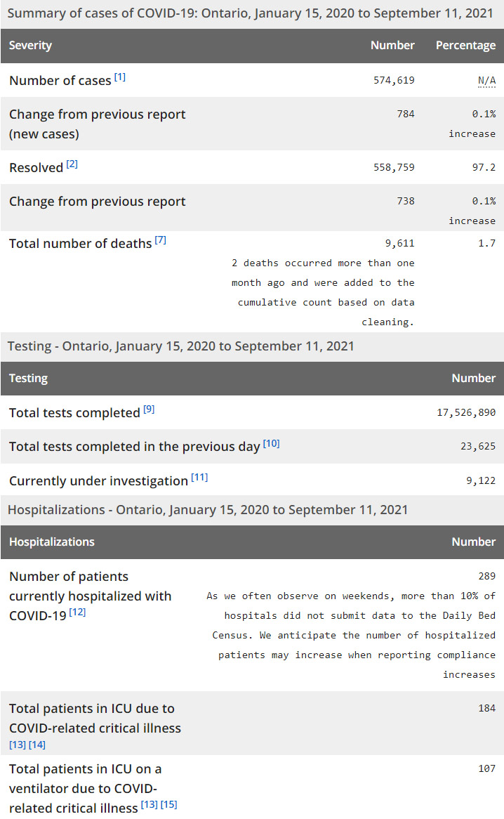Open footnote 13 in the ventilator row
This screenshot has width=504, height=819.
149,804
